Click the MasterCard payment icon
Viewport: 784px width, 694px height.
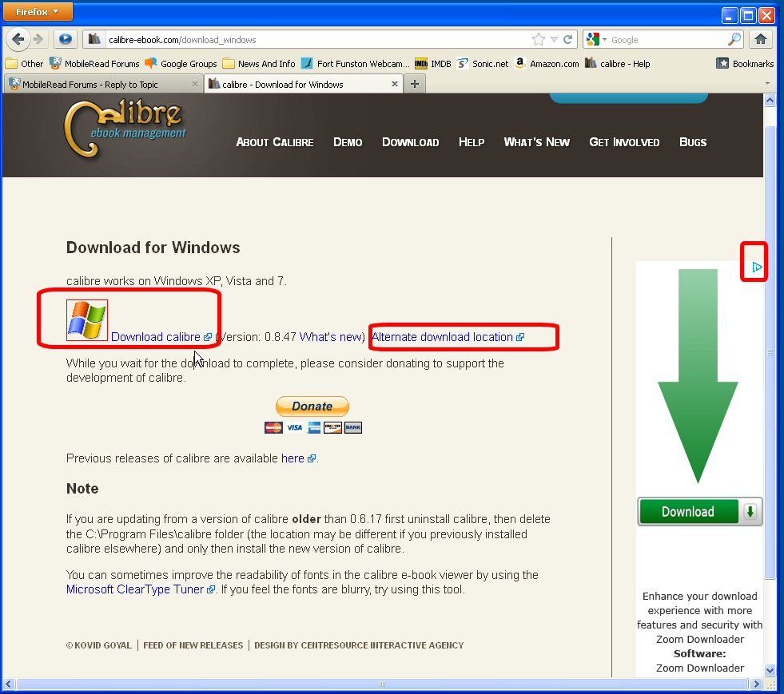point(273,428)
